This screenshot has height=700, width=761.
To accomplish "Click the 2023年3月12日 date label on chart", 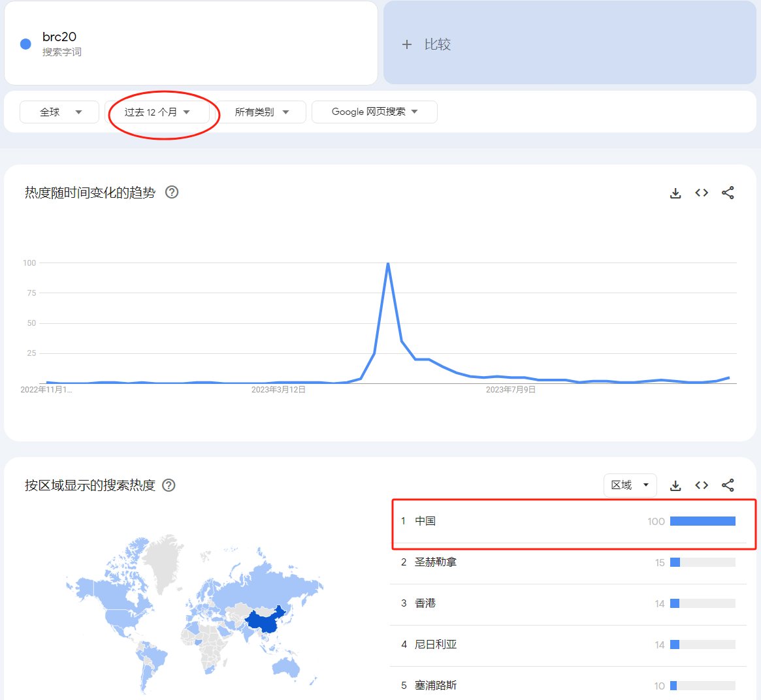I will [278, 390].
